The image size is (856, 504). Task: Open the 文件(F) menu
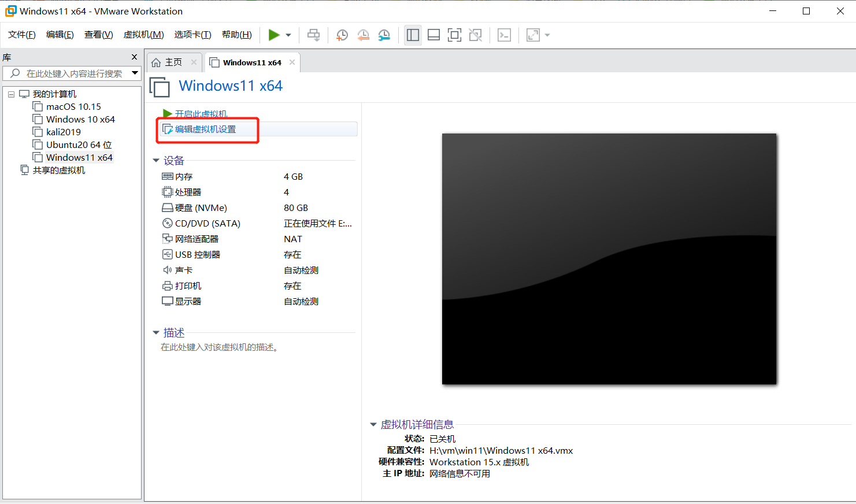[22, 35]
